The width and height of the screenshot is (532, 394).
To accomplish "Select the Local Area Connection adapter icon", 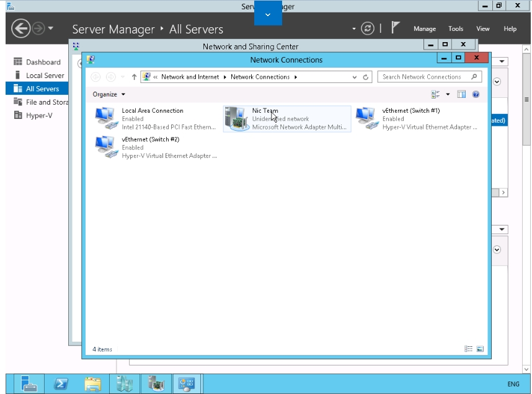I will point(105,118).
